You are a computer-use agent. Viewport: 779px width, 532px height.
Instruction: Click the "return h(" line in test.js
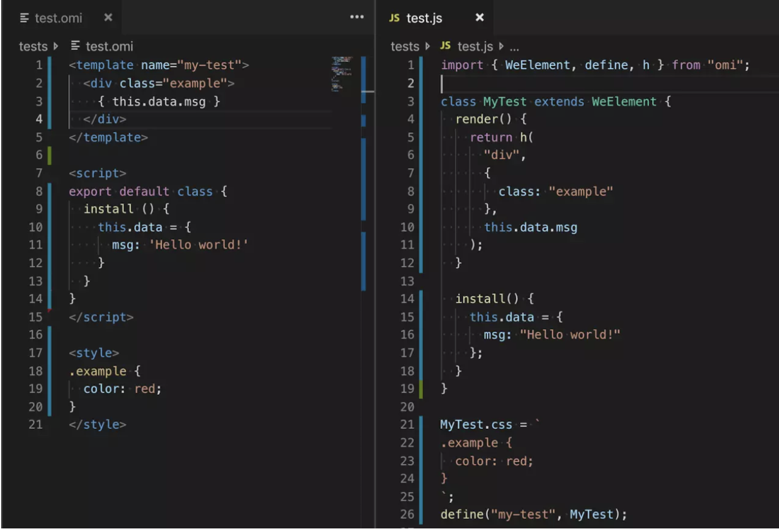coord(501,137)
